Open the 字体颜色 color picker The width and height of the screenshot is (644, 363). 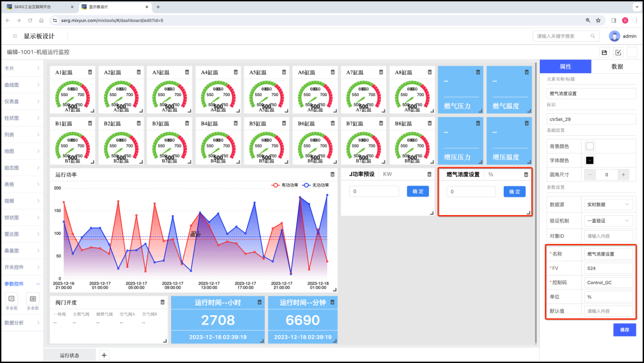(590, 160)
